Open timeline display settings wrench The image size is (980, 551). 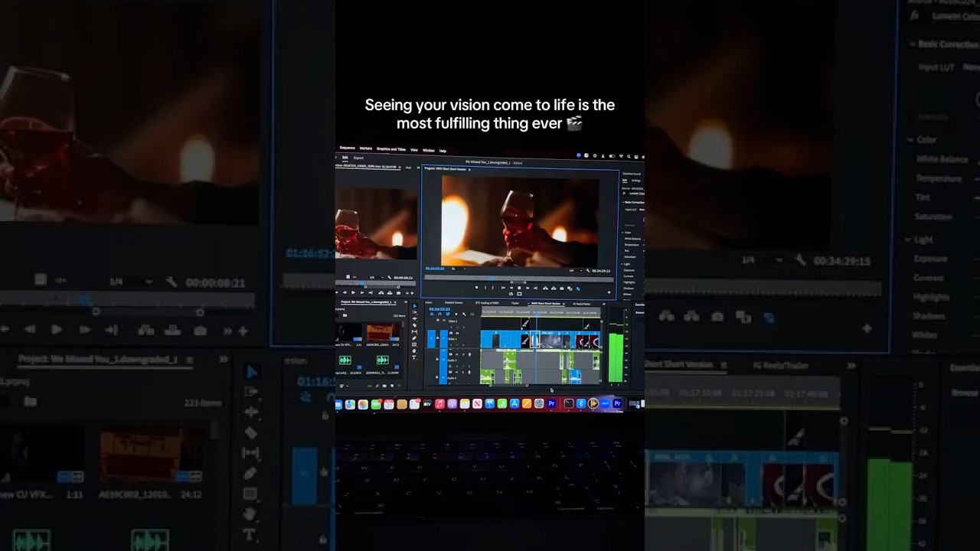464,315
